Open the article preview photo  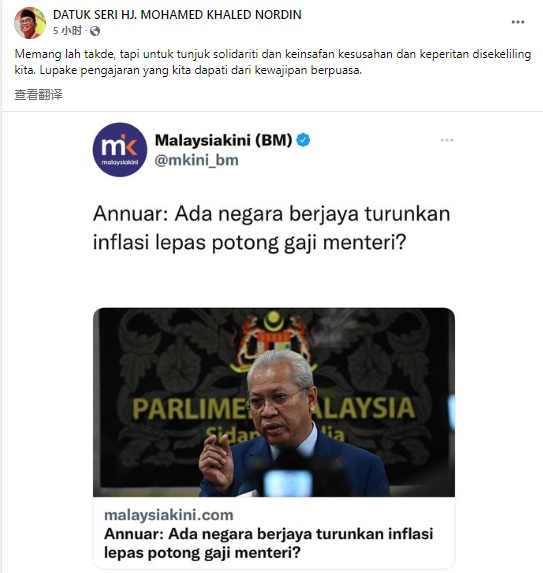point(274,402)
